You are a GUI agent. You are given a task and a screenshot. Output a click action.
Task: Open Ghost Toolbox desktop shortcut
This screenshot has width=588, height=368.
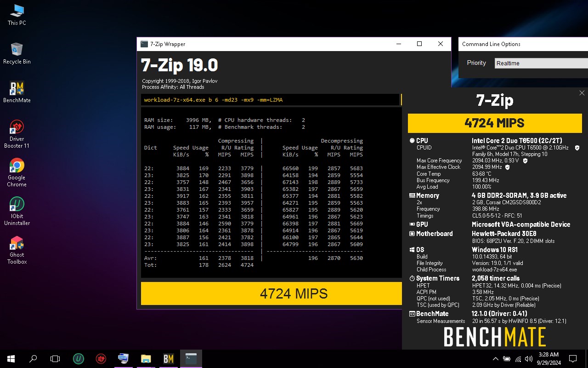coord(17,250)
